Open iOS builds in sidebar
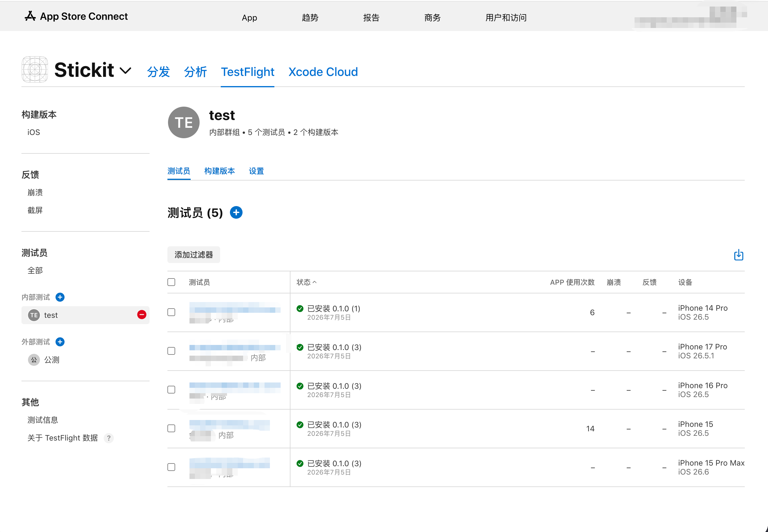768x532 pixels. pos(34,132)
